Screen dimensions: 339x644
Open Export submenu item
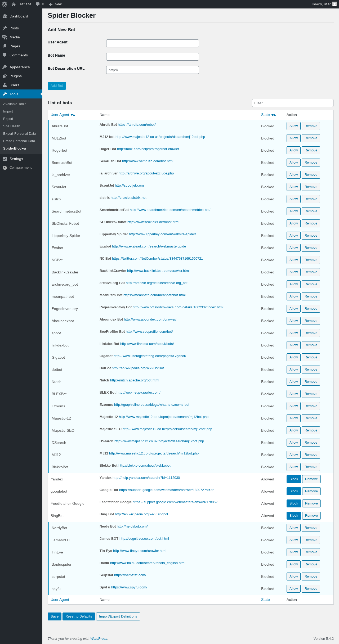8,119
